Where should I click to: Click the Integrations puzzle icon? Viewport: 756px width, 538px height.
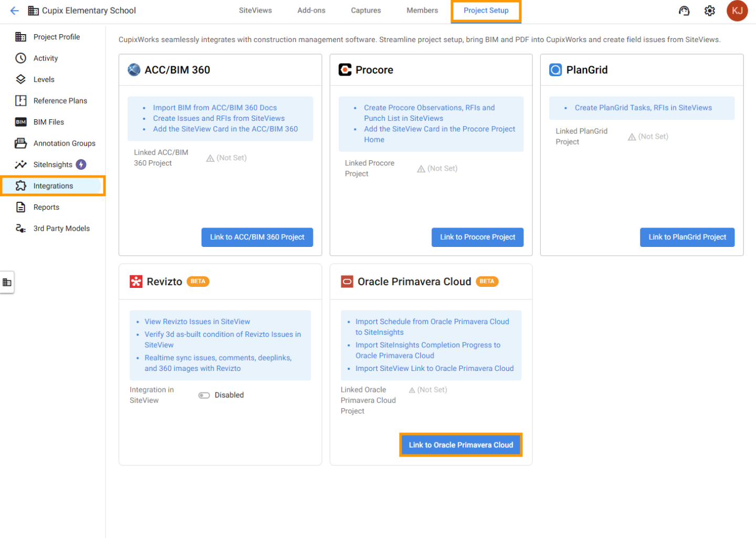click(21, 186)
